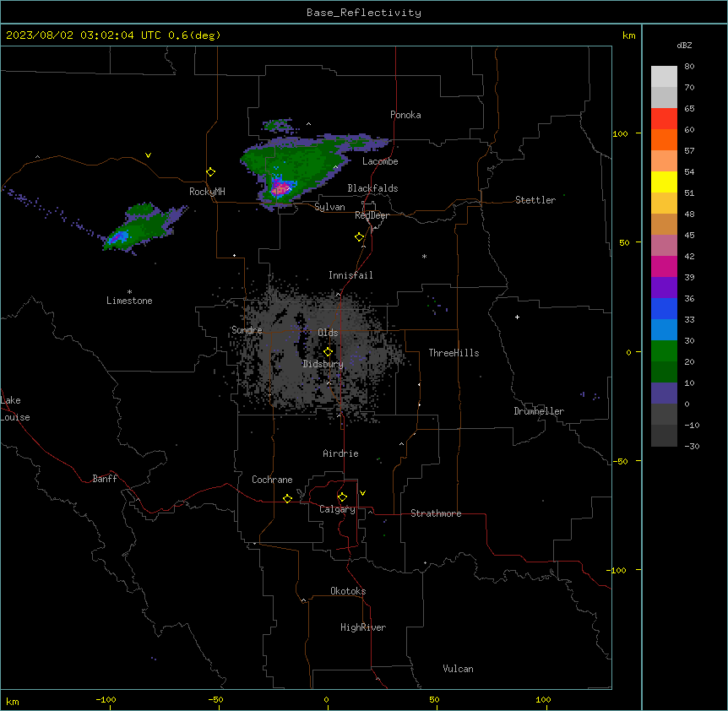Click the HighRiver label

(x=363, y=627)
